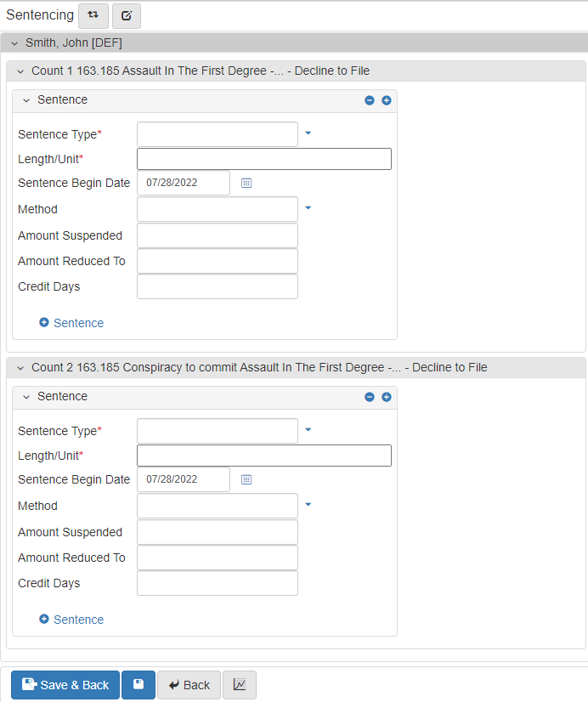This screenshot has width=588, height=702.
Task: Click the Length/Unit field in Count 2
Action: 263,456
